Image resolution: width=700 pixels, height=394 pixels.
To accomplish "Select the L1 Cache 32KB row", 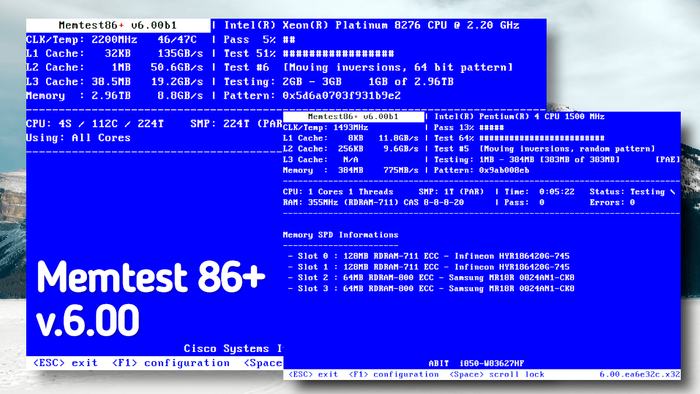I will tap(115, 54).
